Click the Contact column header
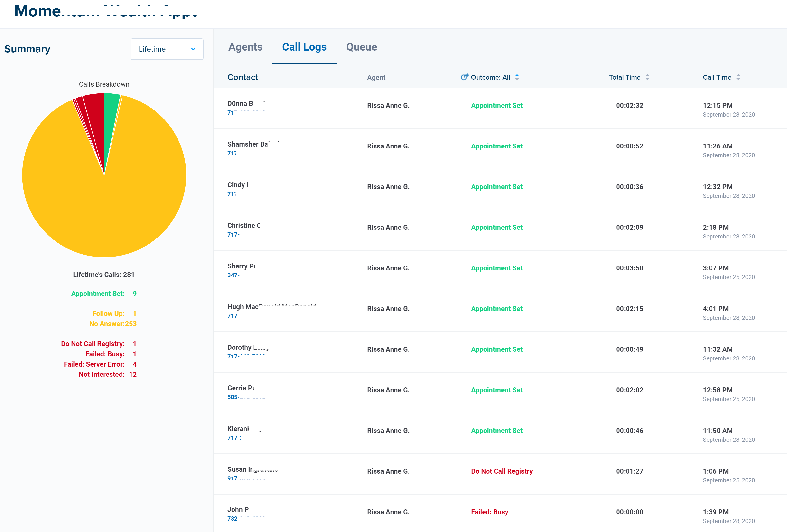 [243, 77]
